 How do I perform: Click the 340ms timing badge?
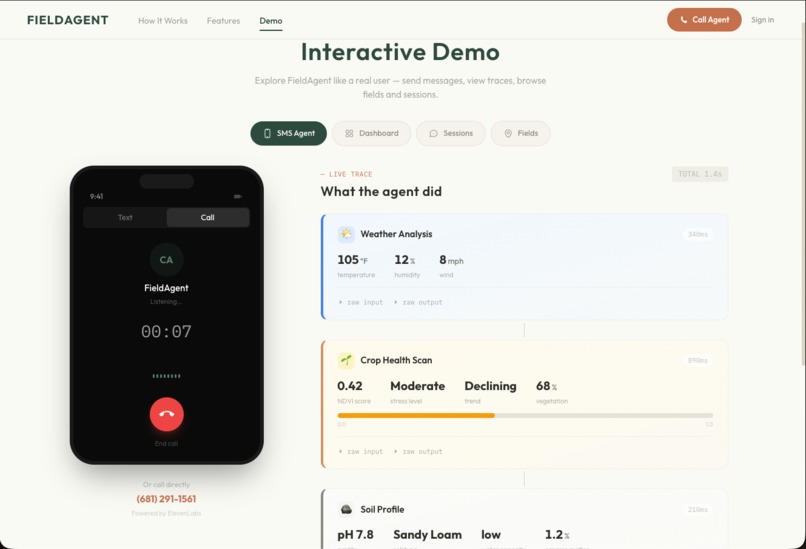tap(698, 234)
